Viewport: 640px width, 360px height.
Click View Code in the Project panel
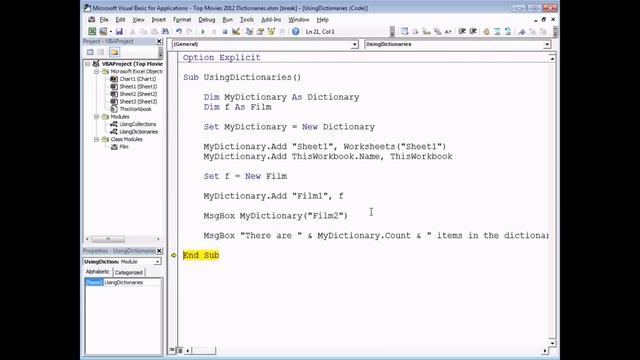pos(90,52)
